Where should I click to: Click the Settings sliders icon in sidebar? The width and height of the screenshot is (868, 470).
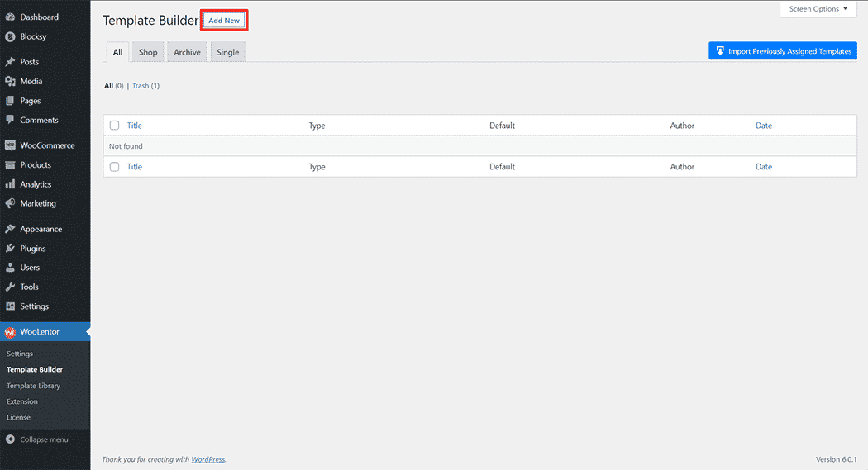point(10,306)
